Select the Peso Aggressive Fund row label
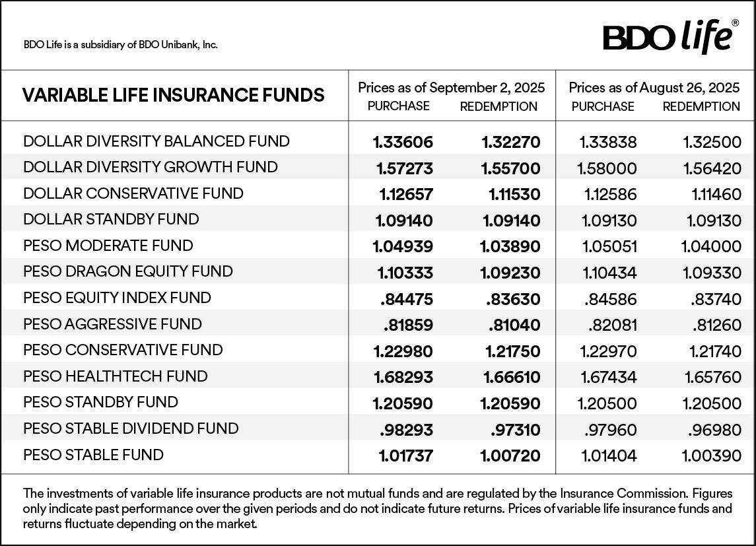Screen dimensions: 756x546 pyautogui.click(x=112, y=324)
